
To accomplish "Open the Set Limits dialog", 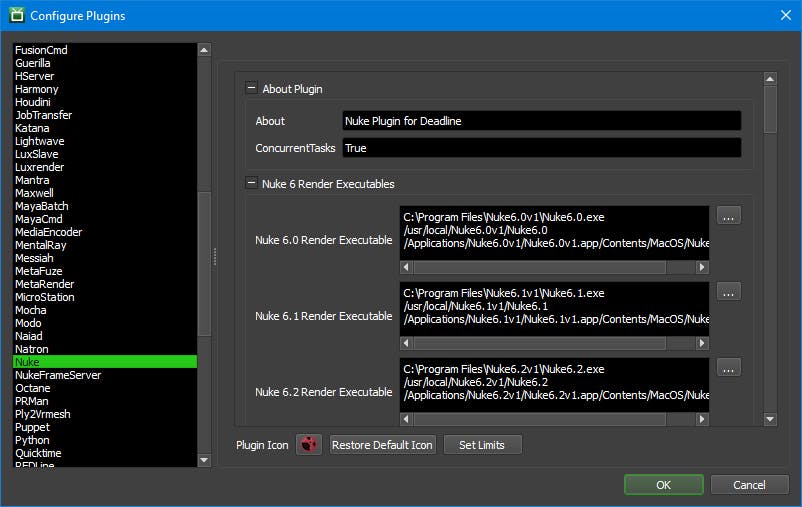I will point(482,445).
